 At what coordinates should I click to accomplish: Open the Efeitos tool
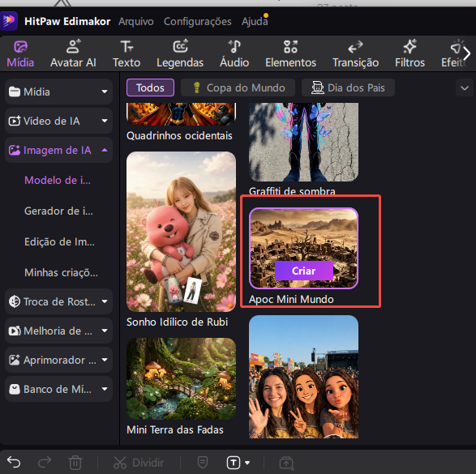[452, 54]
